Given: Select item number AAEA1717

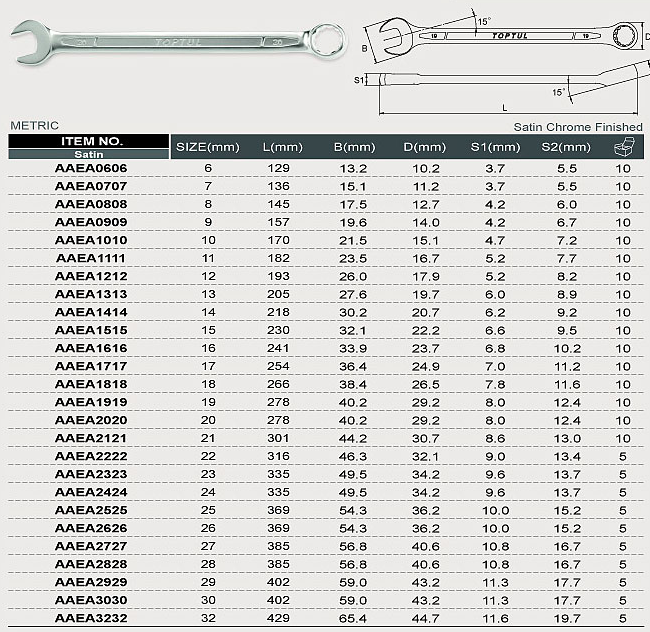Looking at the screenshot, I should pyautogui.click(x=91, y=366).
